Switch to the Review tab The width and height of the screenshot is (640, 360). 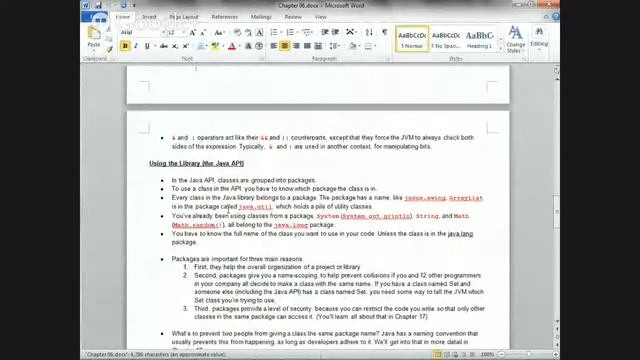[x=293, y=17]
